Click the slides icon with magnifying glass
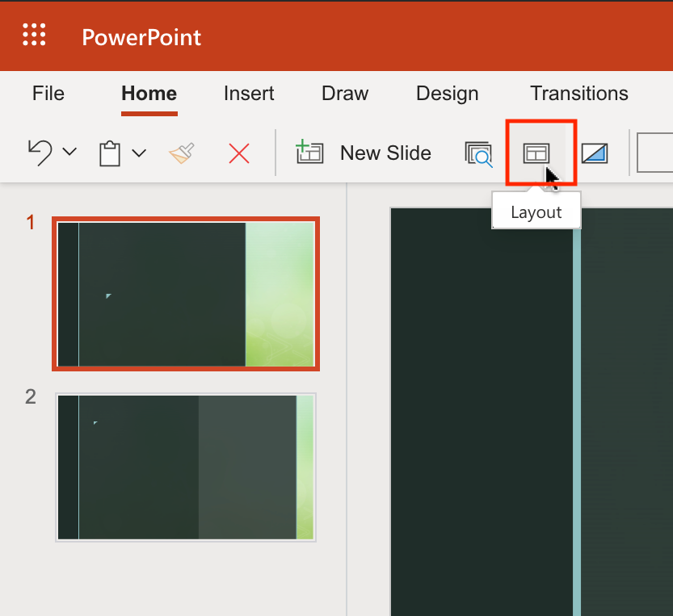 click(x=478, y=153)
